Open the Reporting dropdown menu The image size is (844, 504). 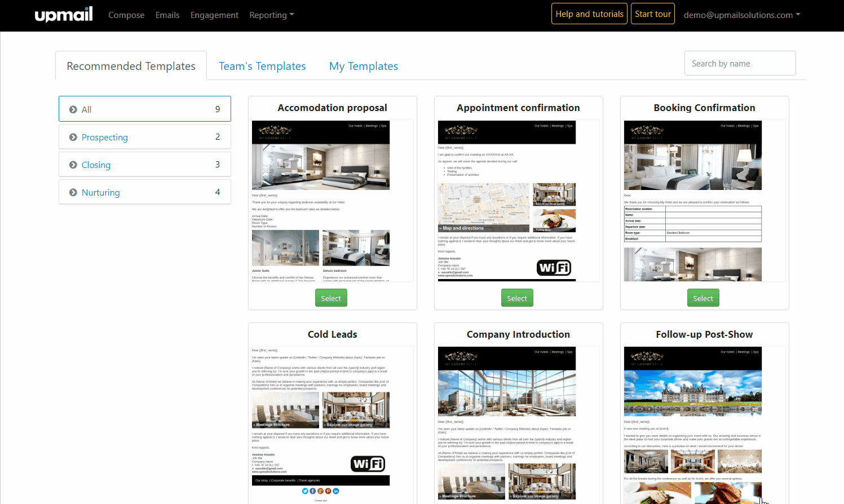(272, 15)
